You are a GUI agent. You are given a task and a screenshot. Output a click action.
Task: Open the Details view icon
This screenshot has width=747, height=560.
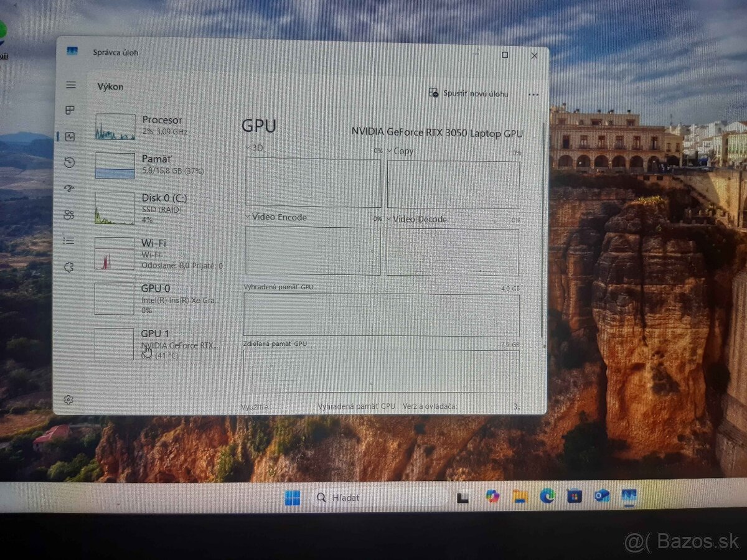70,241
